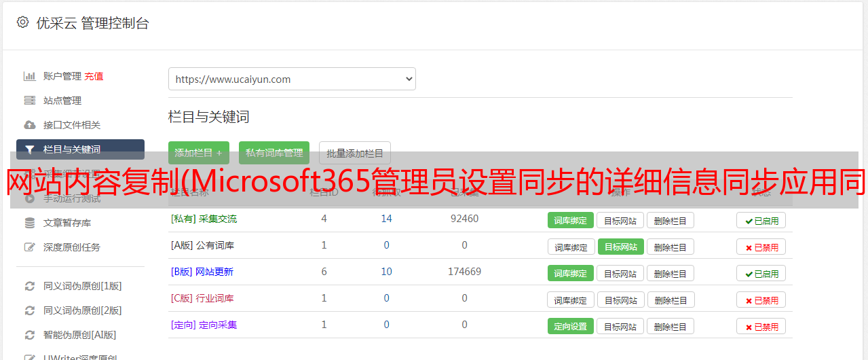
Task: Select the active 栏目与关键词 menu item
Action: point(80,149)
